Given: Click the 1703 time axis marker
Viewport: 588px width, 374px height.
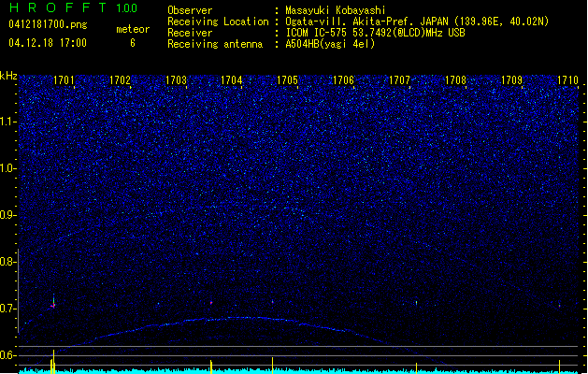Looking at the screenshot, I should [x=176, y=80].
